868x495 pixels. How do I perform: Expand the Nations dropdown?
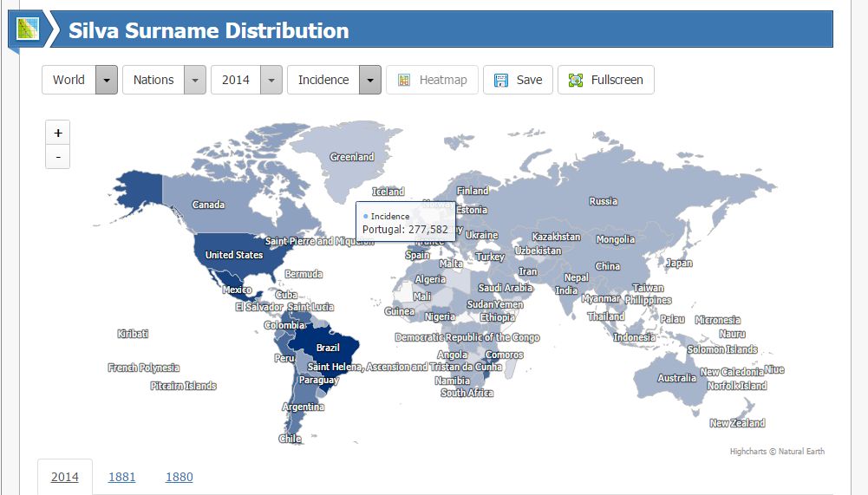[195, 80]
